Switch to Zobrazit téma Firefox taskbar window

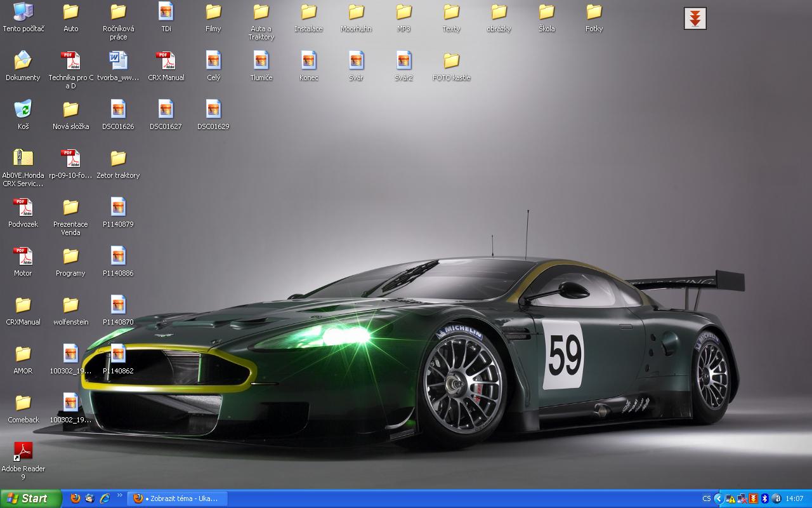[177, 498]
